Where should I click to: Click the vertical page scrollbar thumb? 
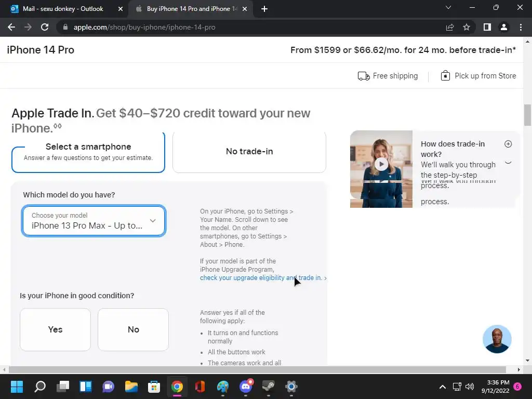click(527, 115)
